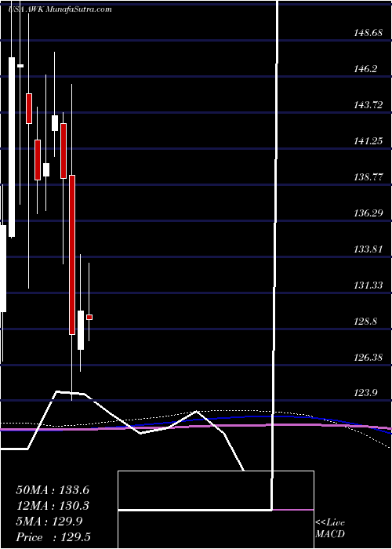Click the 138.77 price axis label

[x=368, y=177]
